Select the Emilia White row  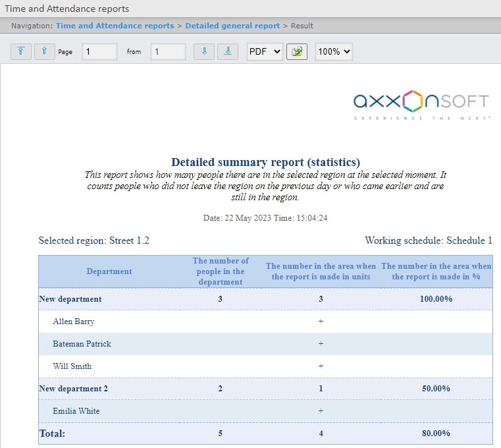76,411
